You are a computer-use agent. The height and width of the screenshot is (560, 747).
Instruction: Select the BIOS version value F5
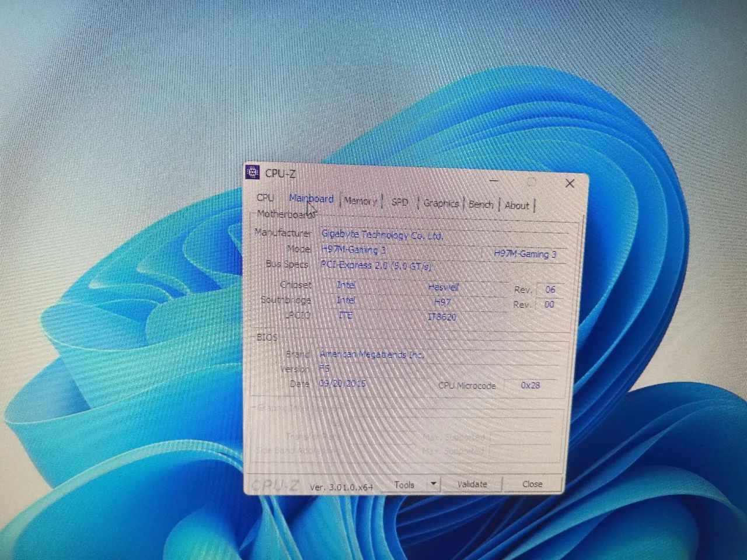click(324, 369)
